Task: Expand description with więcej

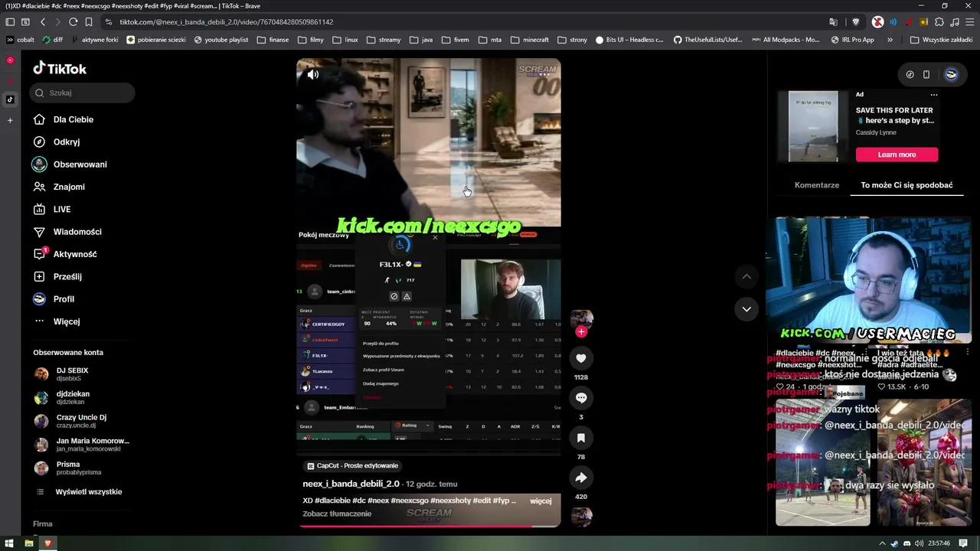Action: (541, 500)
